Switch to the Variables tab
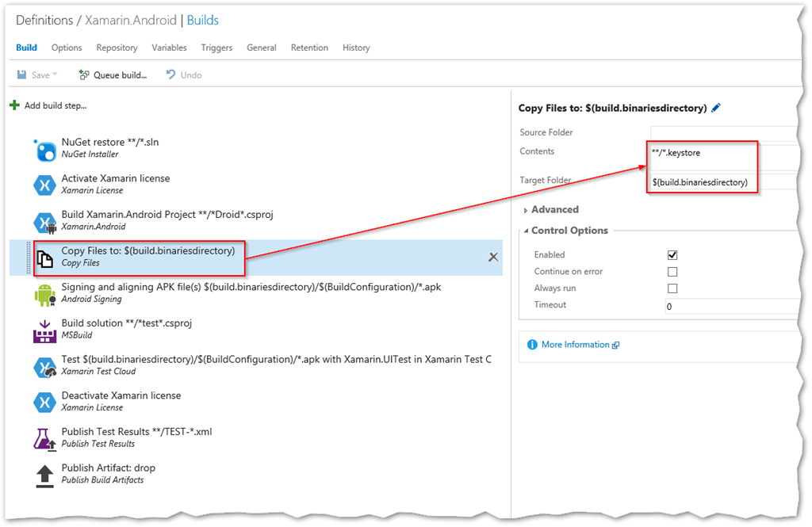The height and width of the screenshot is (527, 812). (169, 48)
